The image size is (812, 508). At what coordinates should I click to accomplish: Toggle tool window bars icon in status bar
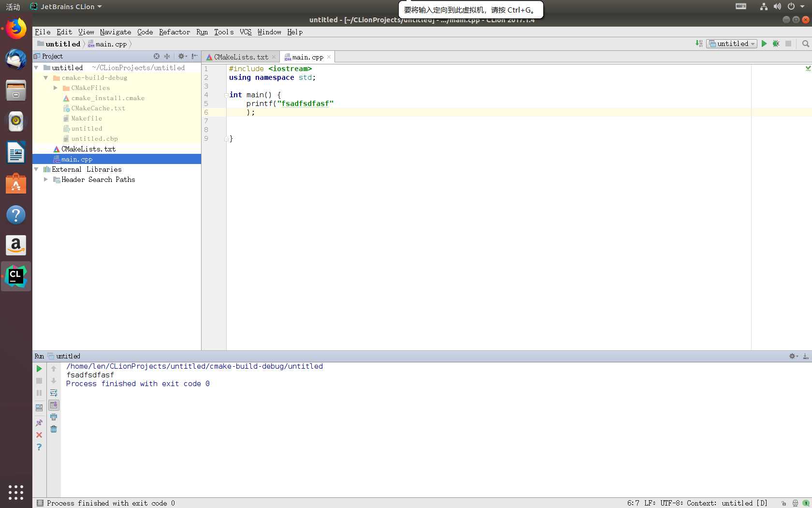tap(40, 503)
